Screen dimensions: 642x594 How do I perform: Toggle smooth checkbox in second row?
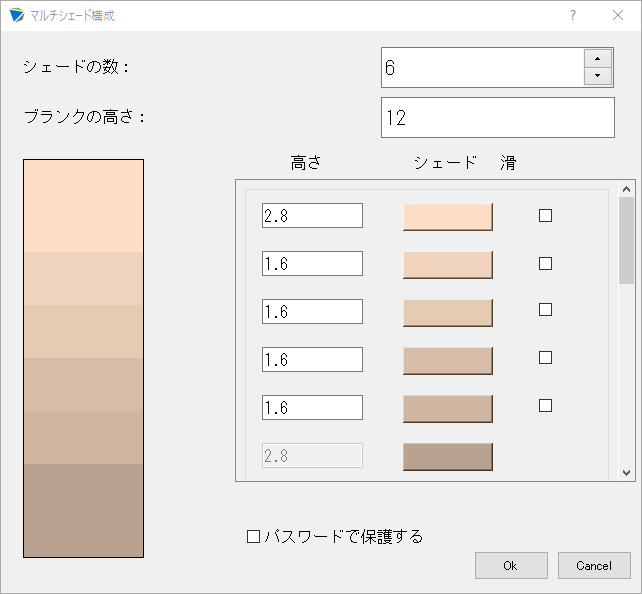click(x=545, y=263)
